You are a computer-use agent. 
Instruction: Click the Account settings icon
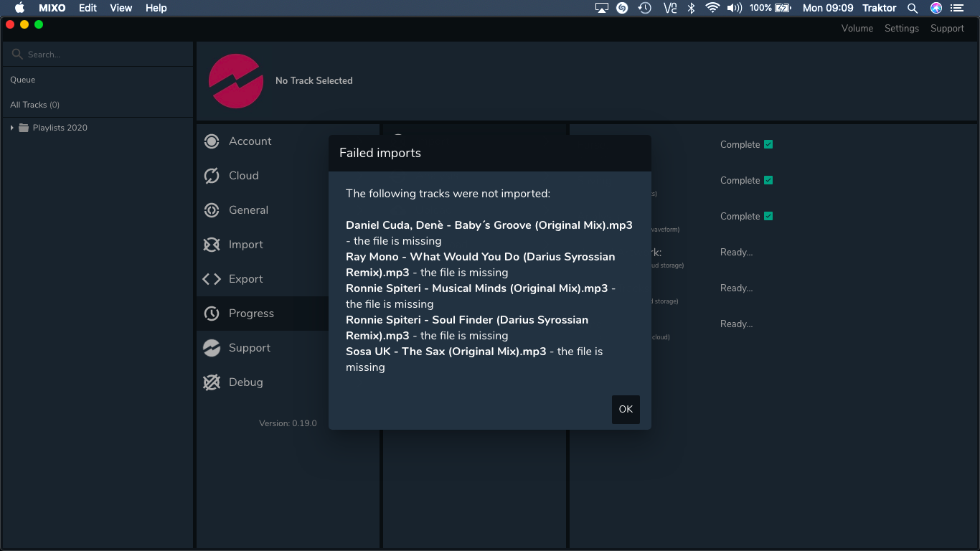(x=212, y=141)
